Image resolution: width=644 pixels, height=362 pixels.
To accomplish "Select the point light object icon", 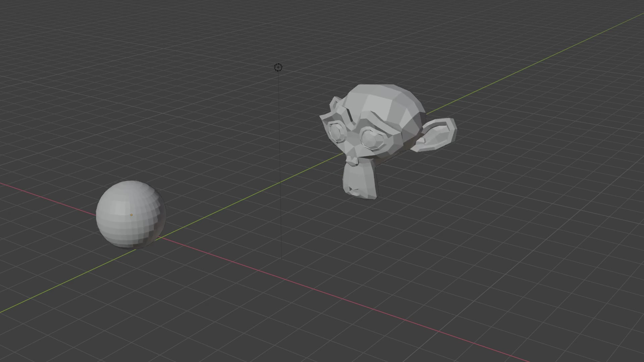I will coord(278,67).
